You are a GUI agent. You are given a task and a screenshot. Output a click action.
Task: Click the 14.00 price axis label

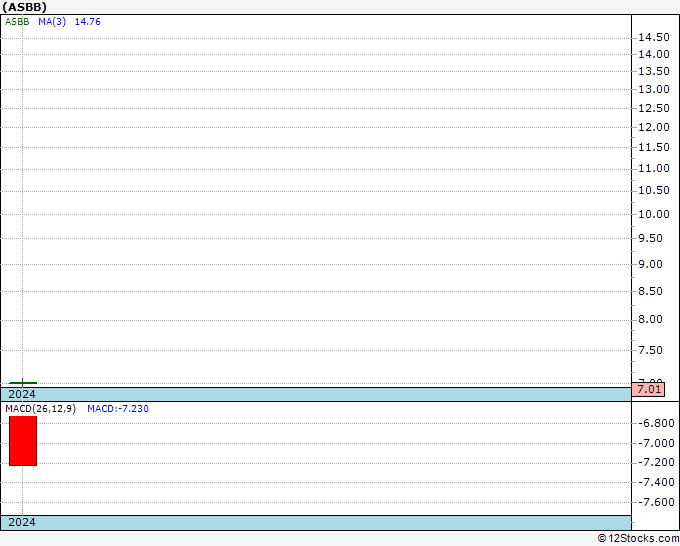coord(654,54)
